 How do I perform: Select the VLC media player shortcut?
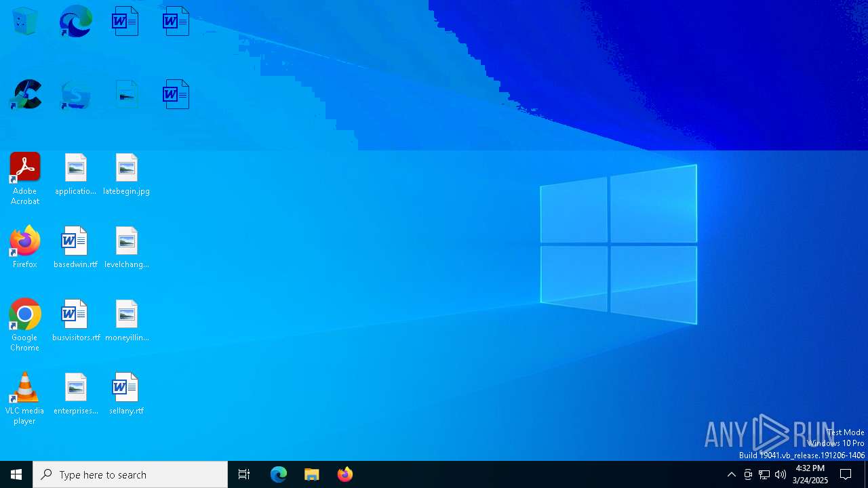25,399
